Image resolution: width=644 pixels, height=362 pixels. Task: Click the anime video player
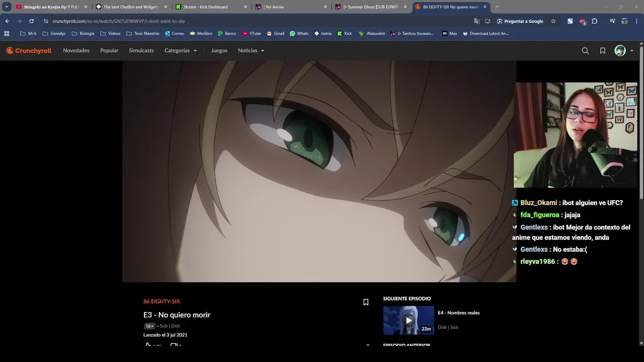(x=319, y=171)
